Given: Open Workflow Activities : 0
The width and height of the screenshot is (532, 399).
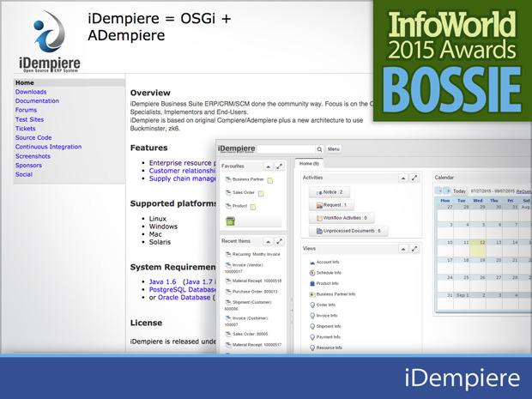Looking at the screenshot, I should [x=342, y=218].
